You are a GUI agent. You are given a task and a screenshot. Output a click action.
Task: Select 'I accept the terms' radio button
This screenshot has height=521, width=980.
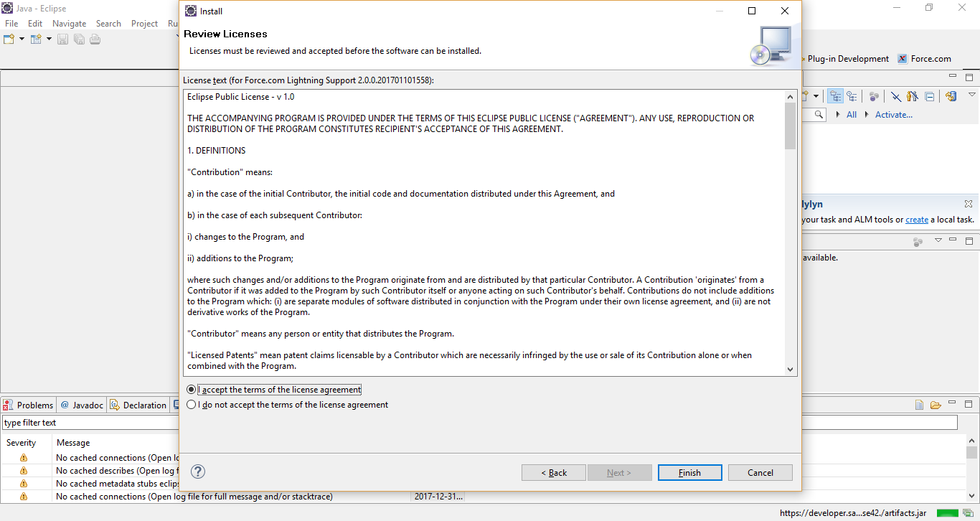tap(191, 390)
